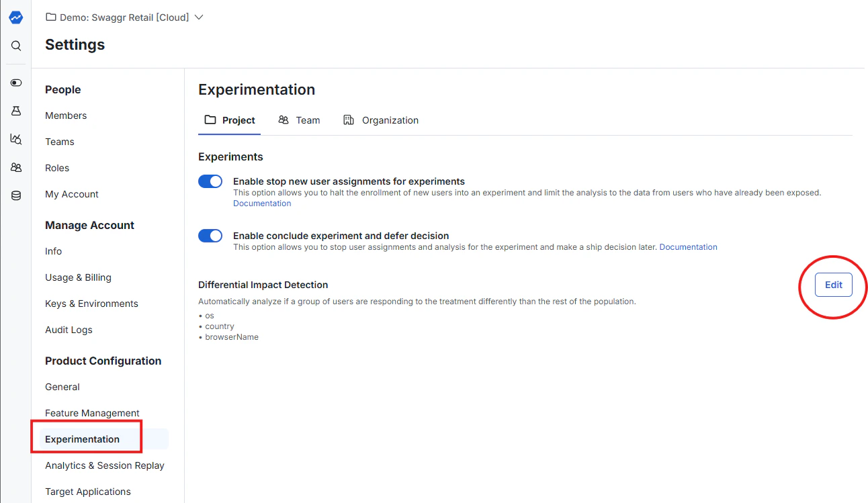Click the folder icon beside Demo project name
Image resolution: width=868 pixels, height=503 pixels.
click(x=51, y=18)
